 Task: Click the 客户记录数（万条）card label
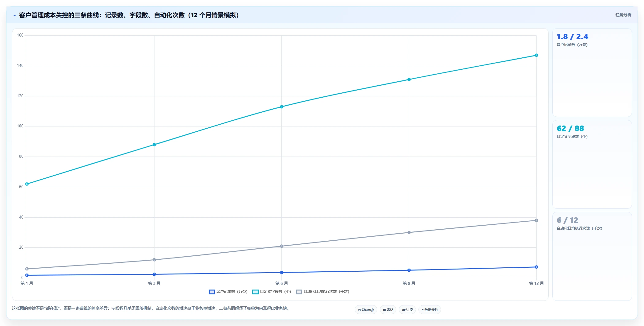(x=572, y=45)
